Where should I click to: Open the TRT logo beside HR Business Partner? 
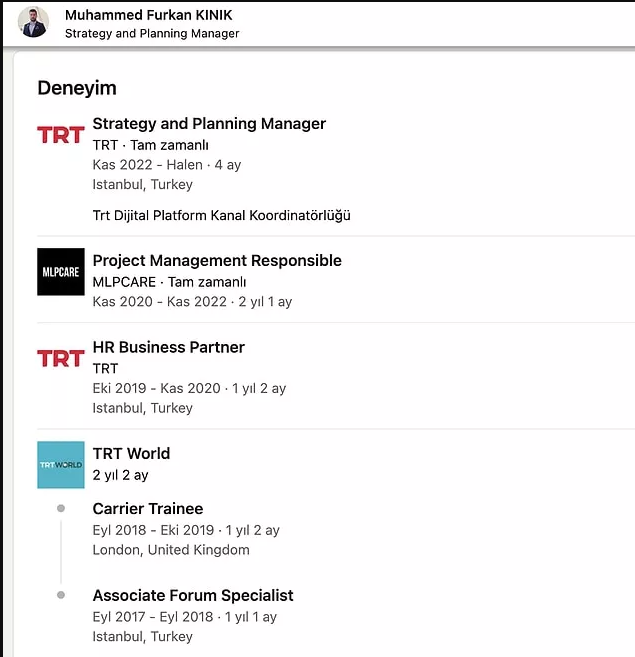[x=60, y=358]
